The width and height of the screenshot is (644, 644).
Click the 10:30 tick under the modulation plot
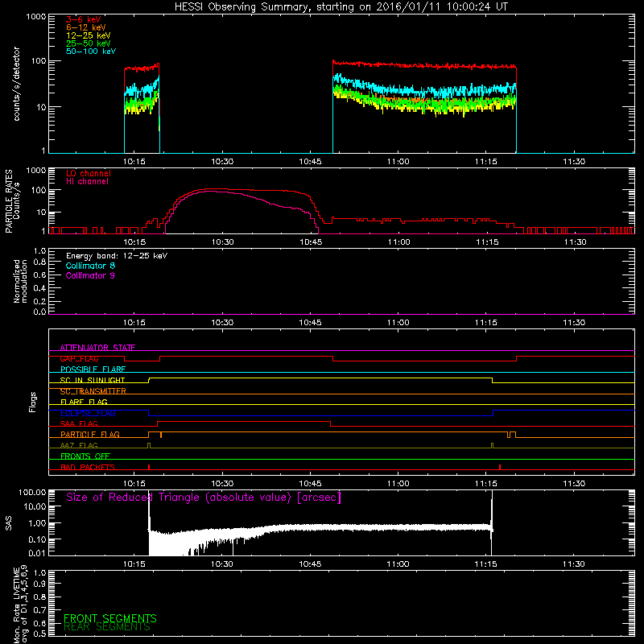(x=222, y=323)
